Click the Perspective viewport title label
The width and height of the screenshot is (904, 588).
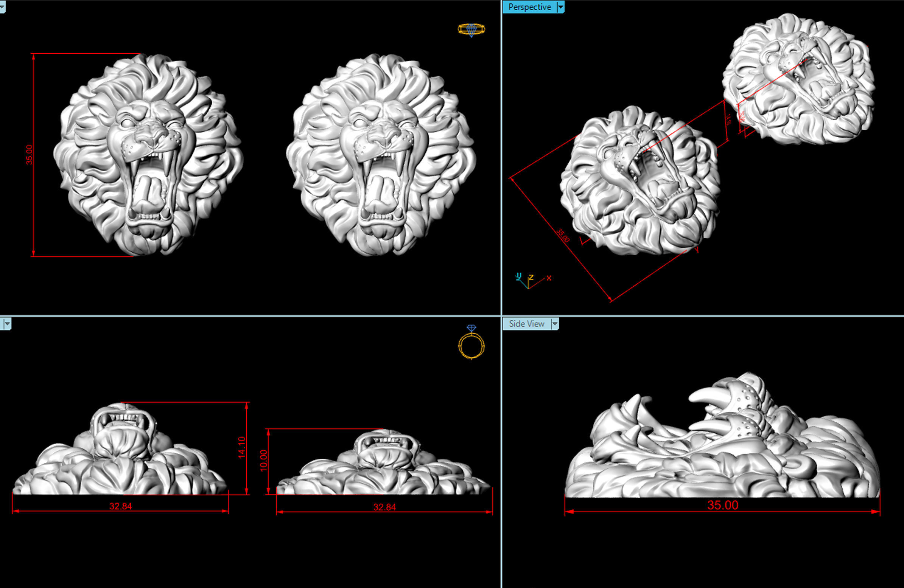(x=529, y=7)
